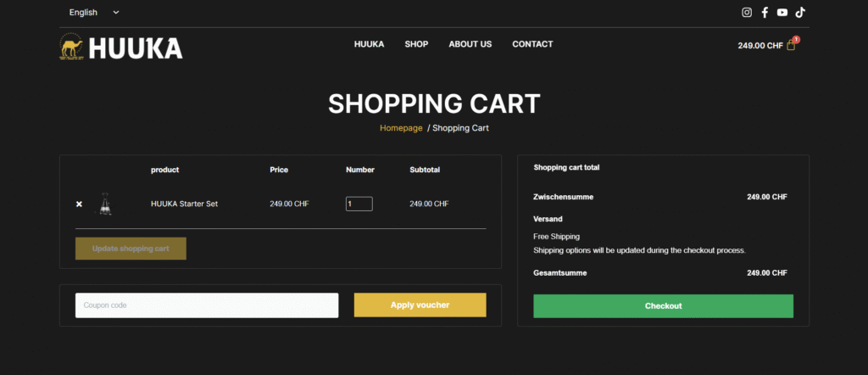Focus the quantity number field

coord(359,204)
